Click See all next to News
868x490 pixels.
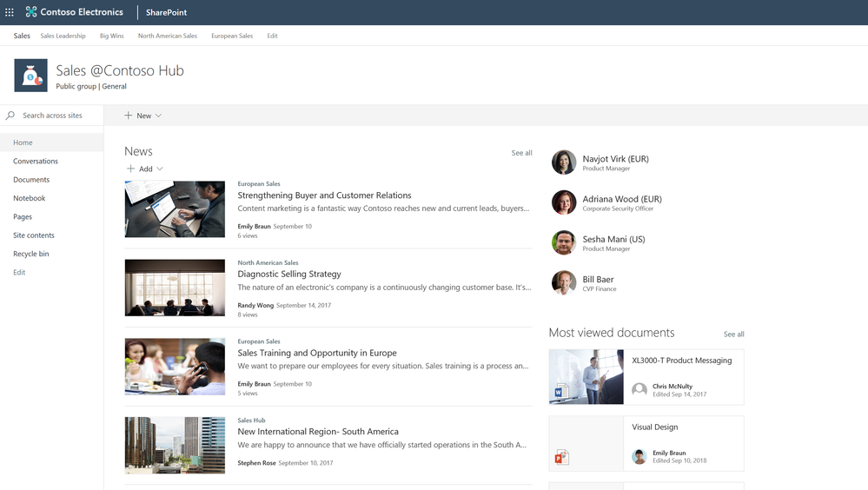click(x=521, y=153)
